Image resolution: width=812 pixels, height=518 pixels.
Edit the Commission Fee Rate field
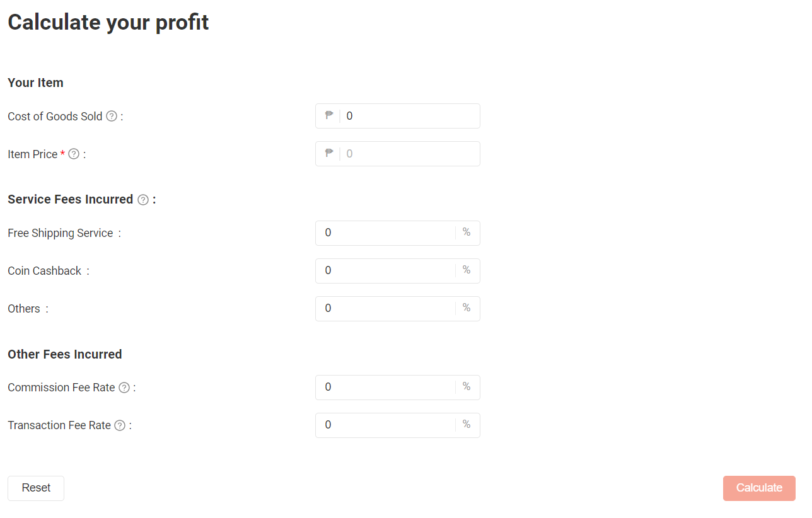click(386, 388)
